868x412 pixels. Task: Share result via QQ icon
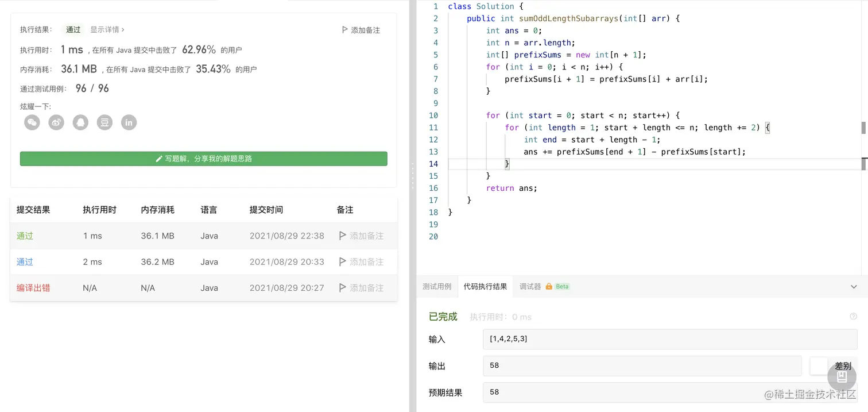[80, 122]
